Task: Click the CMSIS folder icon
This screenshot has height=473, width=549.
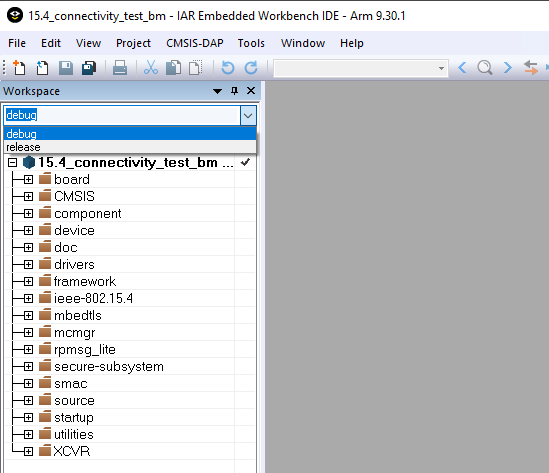Action: (x=45, y=195)
